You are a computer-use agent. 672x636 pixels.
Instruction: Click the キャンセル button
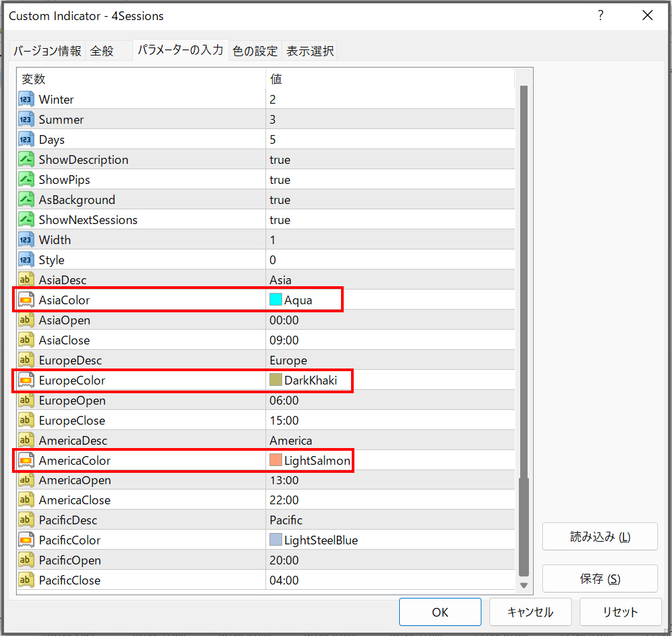coord(530,612)
